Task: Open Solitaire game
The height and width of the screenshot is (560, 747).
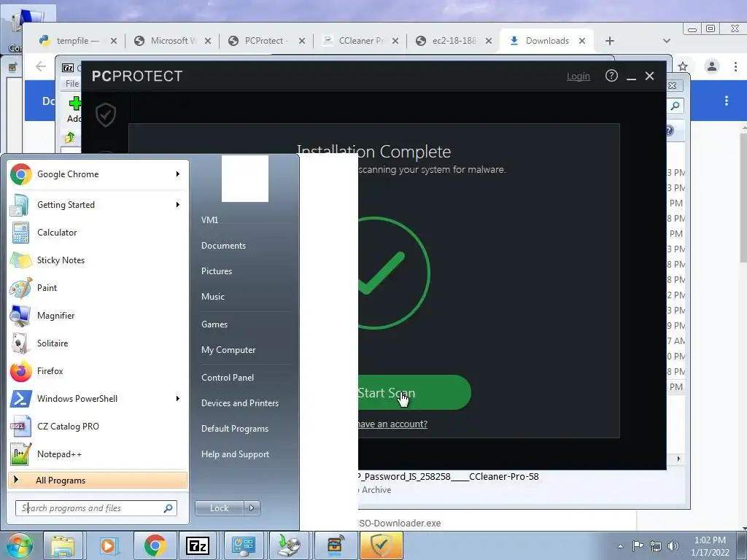Action: pos(98,343)
